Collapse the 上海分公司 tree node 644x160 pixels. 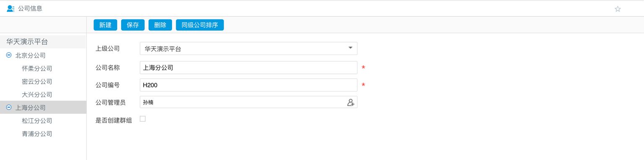coord(9,108)
